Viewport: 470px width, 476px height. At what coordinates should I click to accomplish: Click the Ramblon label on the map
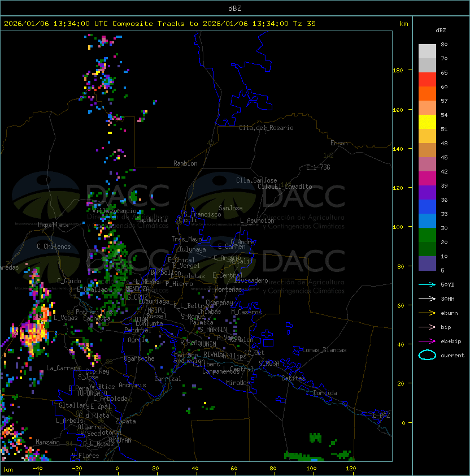[x=185, y=163]
